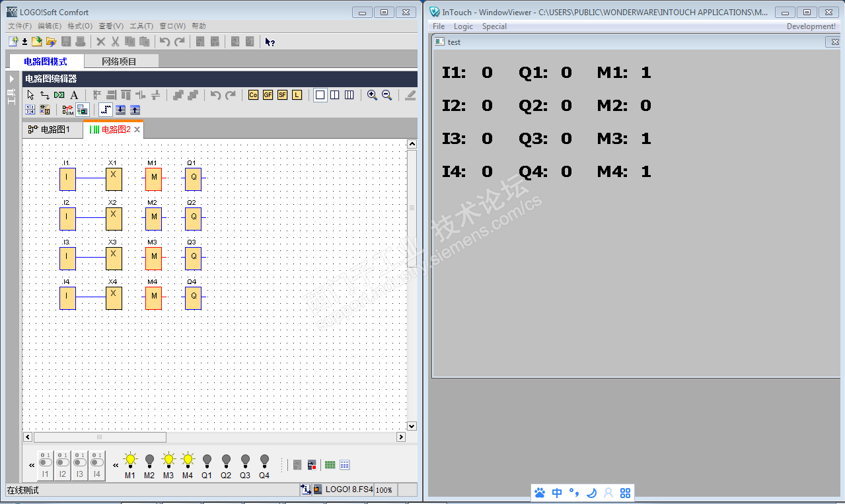Select the I1 input block in diagram

coord(67,179)
